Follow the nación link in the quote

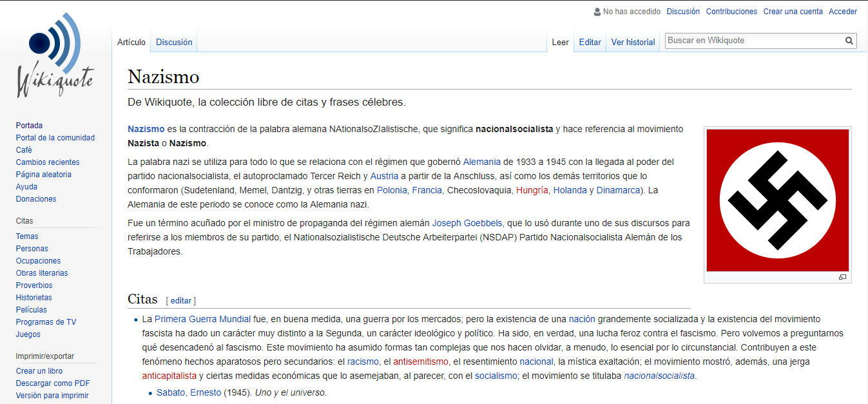click(x=582, y=319)
